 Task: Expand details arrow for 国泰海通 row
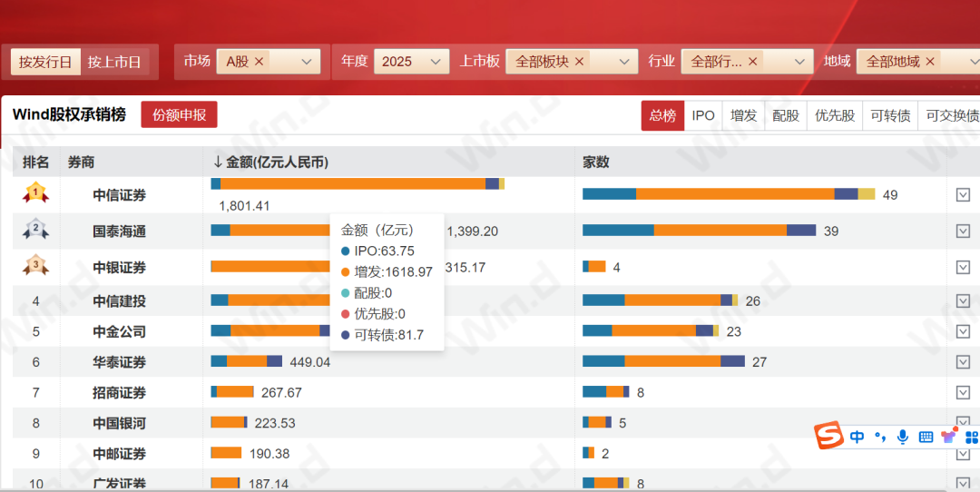point(963,231)
